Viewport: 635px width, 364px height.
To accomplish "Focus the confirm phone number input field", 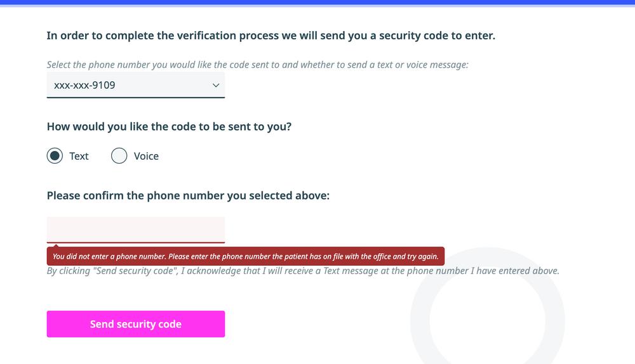I will pos(135,229).
